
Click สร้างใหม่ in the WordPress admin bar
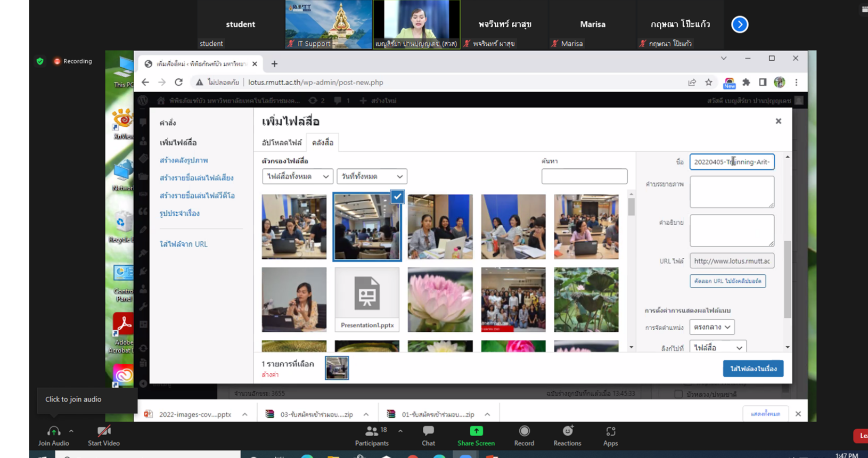(379, 100)
